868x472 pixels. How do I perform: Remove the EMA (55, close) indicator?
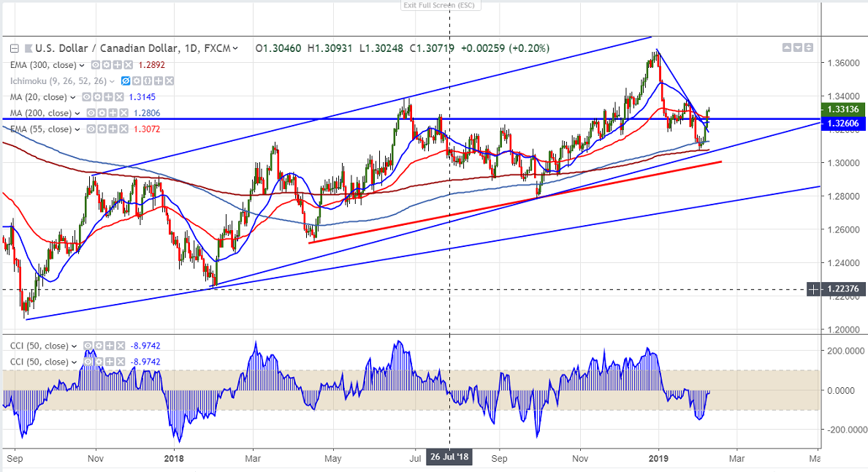124,129
